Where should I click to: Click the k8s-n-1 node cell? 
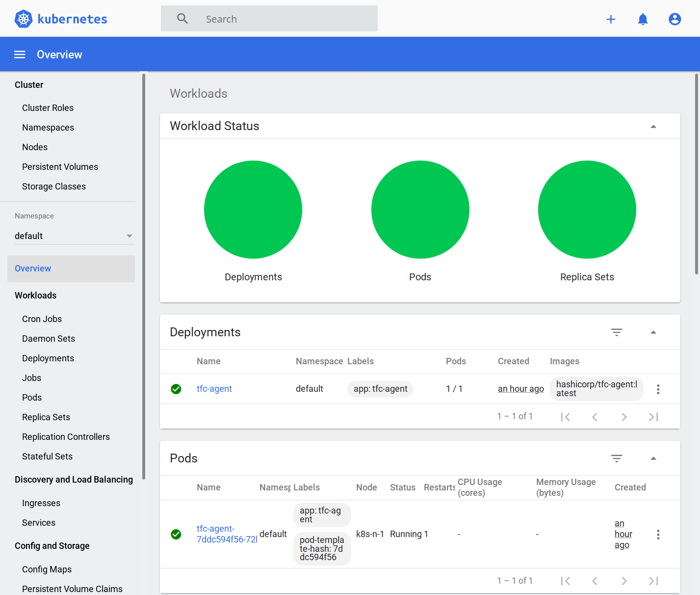(x=370, y=534)
